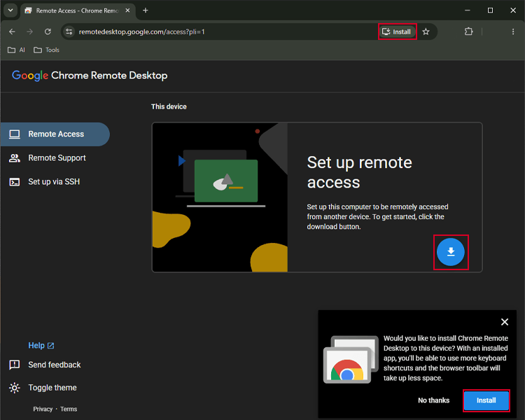Open the Chrome three-dot menu
This screenshot has height=420, width=525.
513,31
